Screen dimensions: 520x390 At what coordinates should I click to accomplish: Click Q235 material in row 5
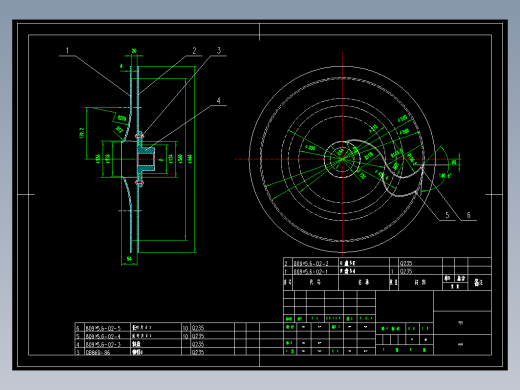pyautogui.click(x=198, y=336)
